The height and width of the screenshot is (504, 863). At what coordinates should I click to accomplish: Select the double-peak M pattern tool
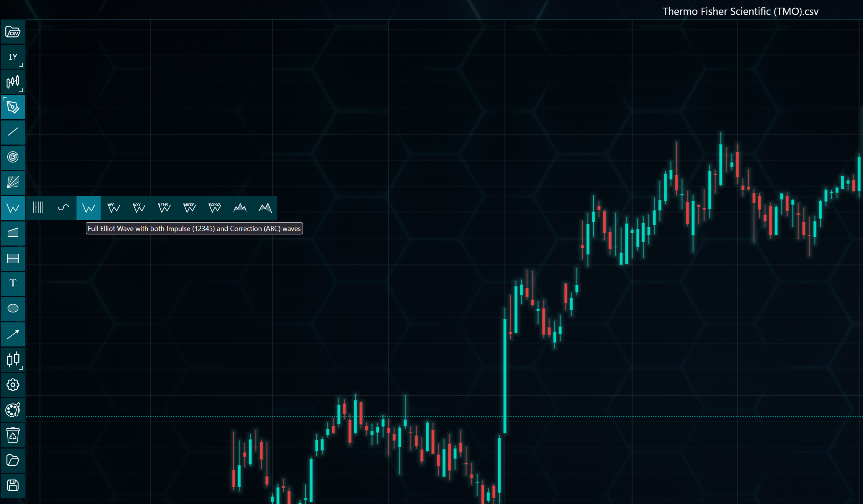tap(265, 208)
